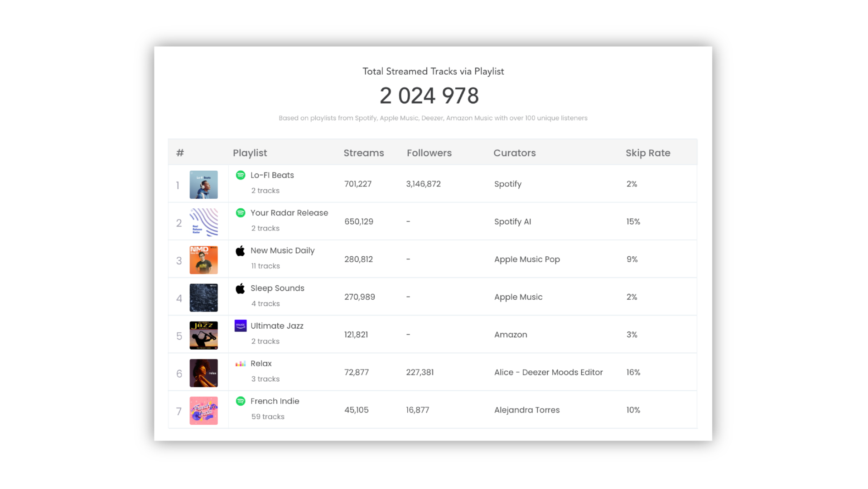Click the Spotify icon beside Your Radar Release
This screenshot has height=489, width=868.
(241, 213)
